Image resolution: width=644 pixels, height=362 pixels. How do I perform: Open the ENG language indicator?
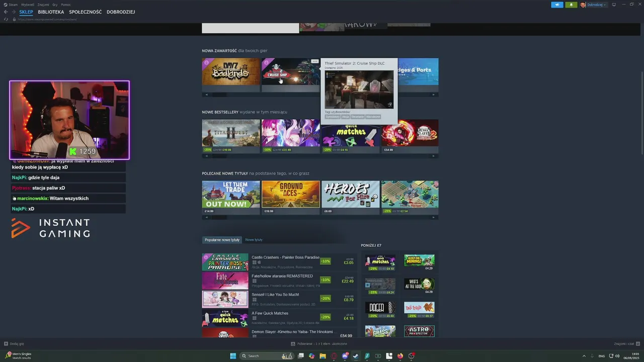point(601,356)
